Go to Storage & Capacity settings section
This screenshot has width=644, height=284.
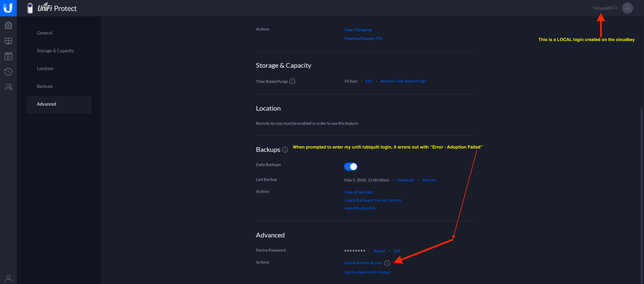pos(55,51)
